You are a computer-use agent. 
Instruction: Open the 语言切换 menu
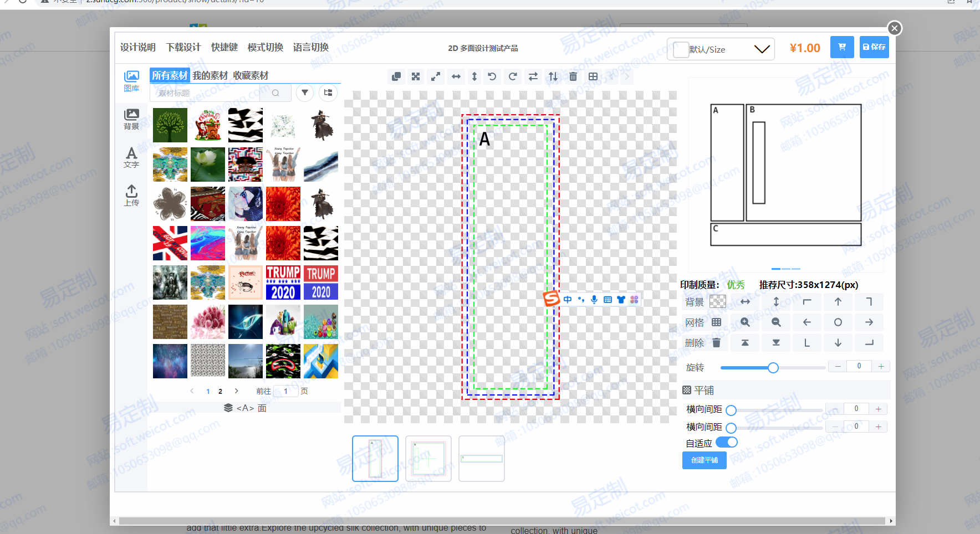tap(311, 48)
